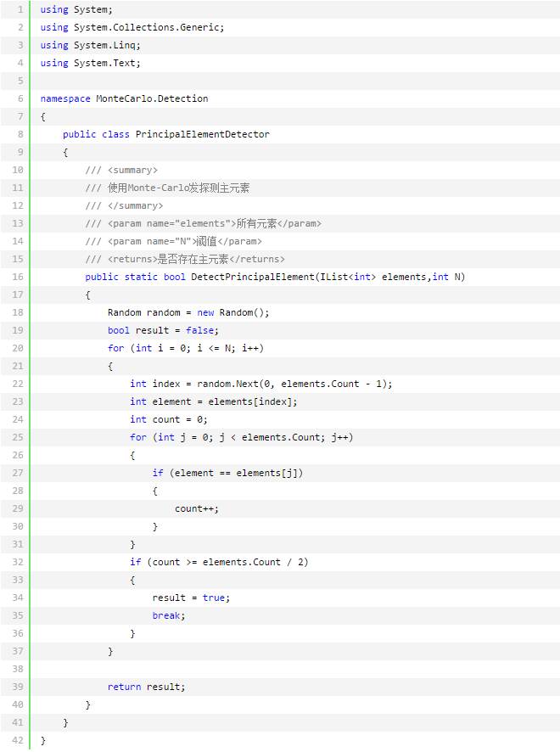This screenshot has width=560, height=752.
Task: Click line number 42 in gutter
Action: click(18, 740)
